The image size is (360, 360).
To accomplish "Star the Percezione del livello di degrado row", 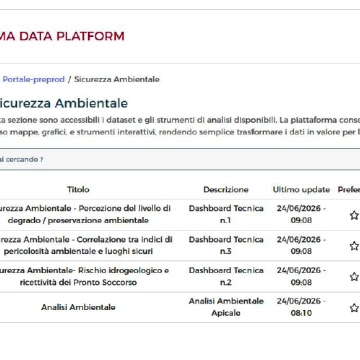I will click(x=354, y=215).
